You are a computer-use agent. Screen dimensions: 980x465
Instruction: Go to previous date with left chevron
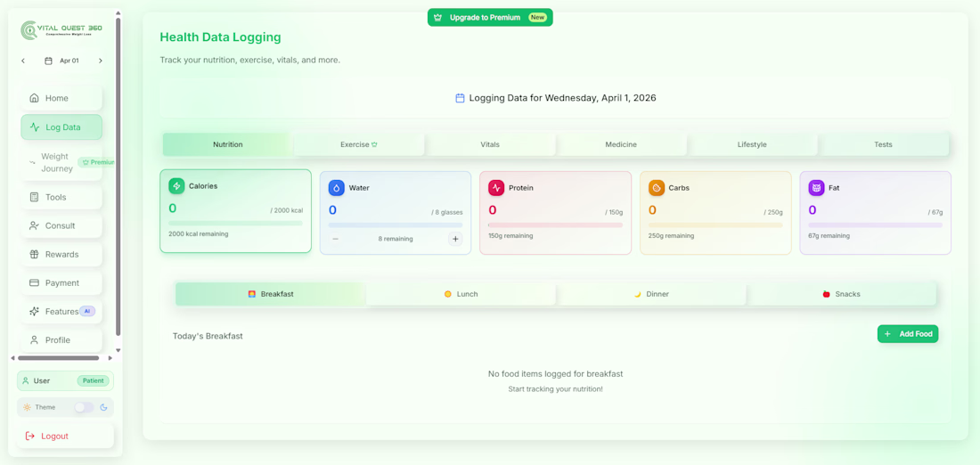(x=23, y=61)
